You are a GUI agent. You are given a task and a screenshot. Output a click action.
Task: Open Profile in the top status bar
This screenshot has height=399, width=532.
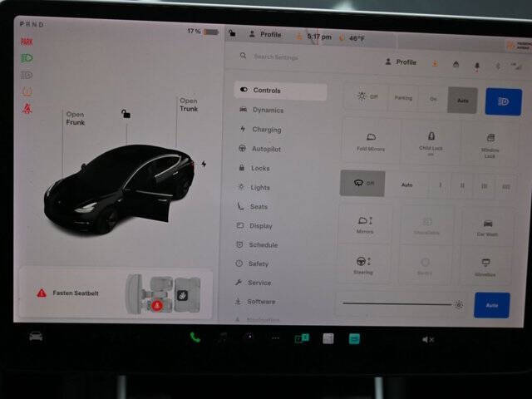(265, 34)
